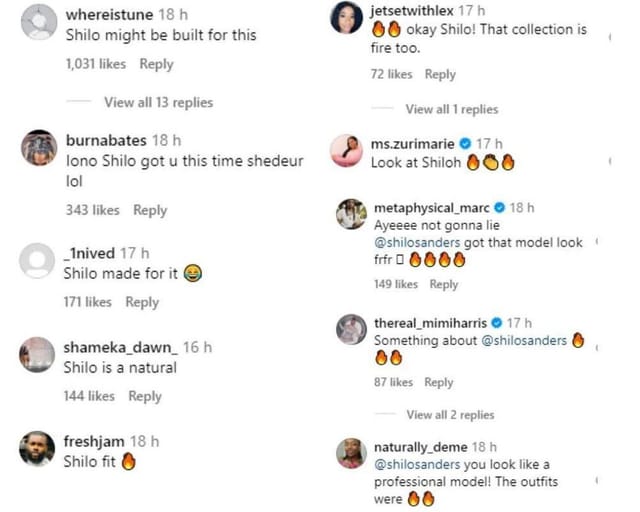The image size is (640, 512).
Task: Expand View all 2 replies
Action: (450, 414)
